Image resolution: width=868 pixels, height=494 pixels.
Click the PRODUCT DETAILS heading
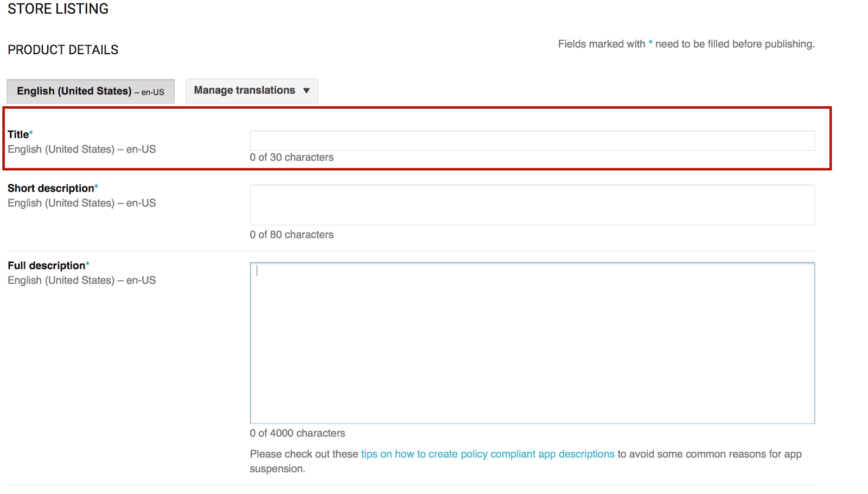[x=63, y=50]
